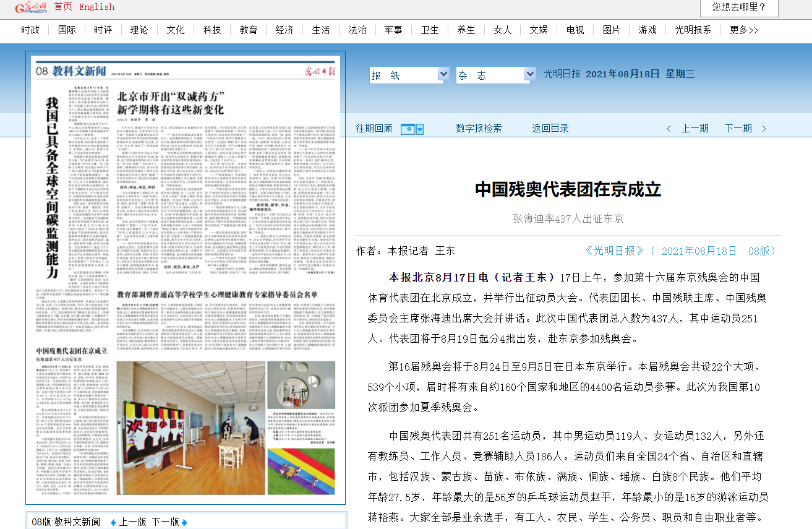The height and width of the screenshot is (529, 812).
Task: Go to the 教育 section
Action: tap(248, 30)
